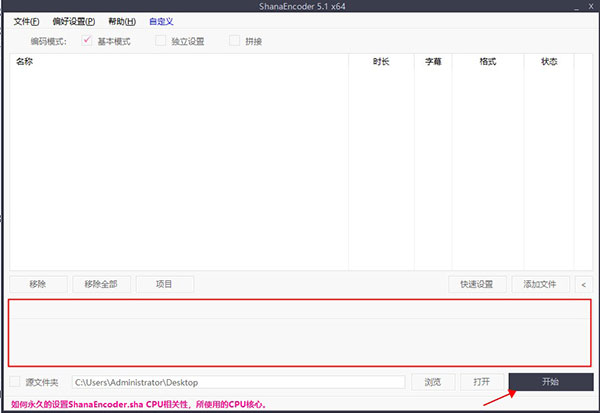Sort list by 名称 column header

point(179,62)
